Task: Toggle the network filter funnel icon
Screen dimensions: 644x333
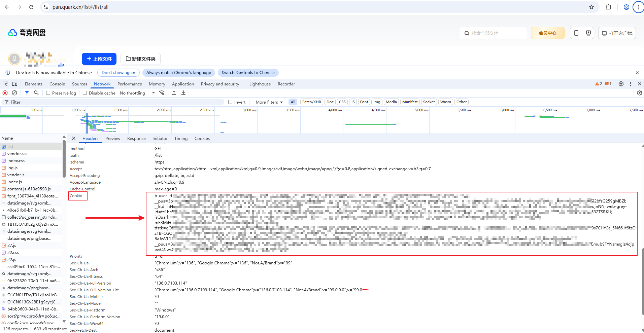Action: tap(27, 93)
